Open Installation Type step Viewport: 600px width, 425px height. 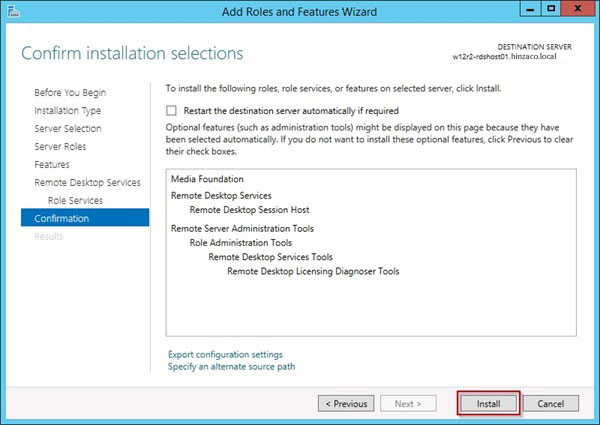tap(67, 111)
